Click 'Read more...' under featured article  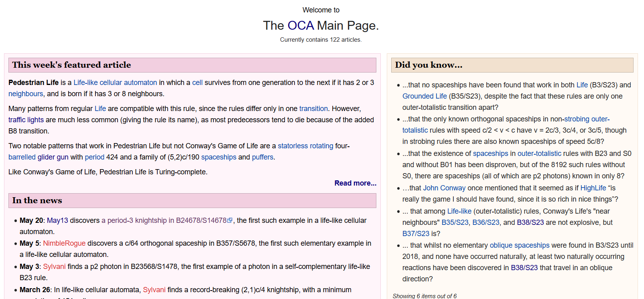click(x=355, y=183)
